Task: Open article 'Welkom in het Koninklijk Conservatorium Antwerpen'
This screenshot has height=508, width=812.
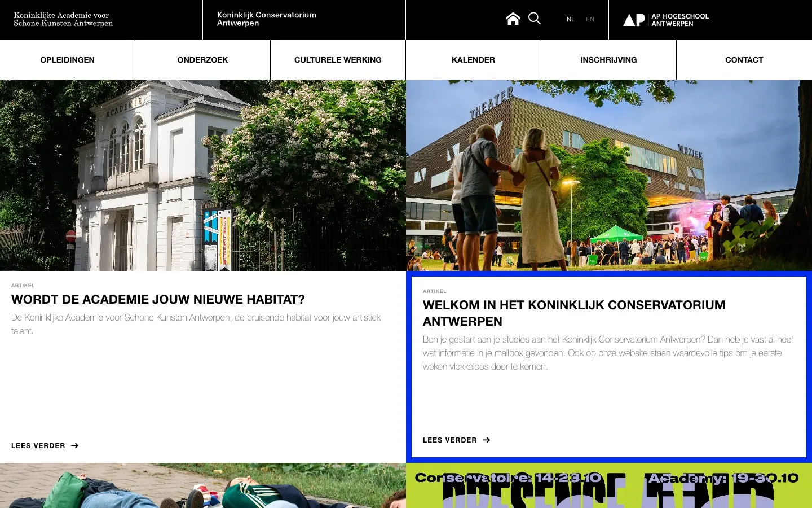Action: (574, 313)
